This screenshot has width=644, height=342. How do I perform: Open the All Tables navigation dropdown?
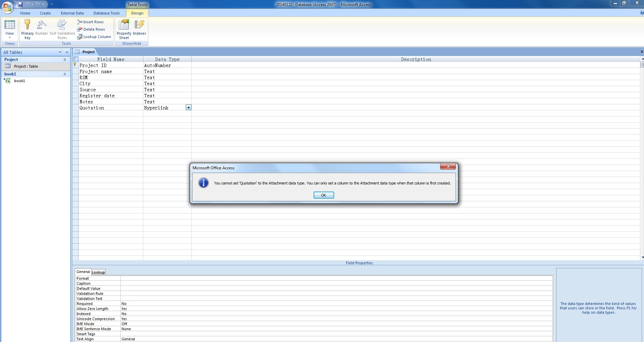point(60,52)
